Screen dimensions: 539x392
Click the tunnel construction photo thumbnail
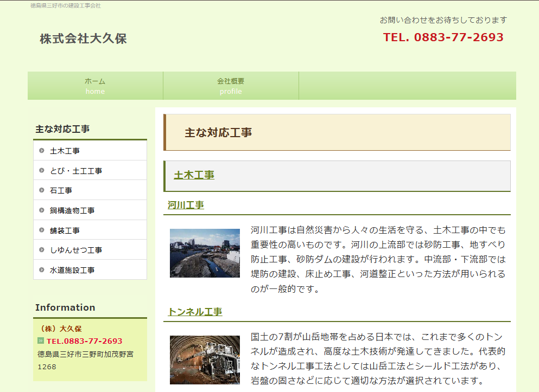point(205,359)
